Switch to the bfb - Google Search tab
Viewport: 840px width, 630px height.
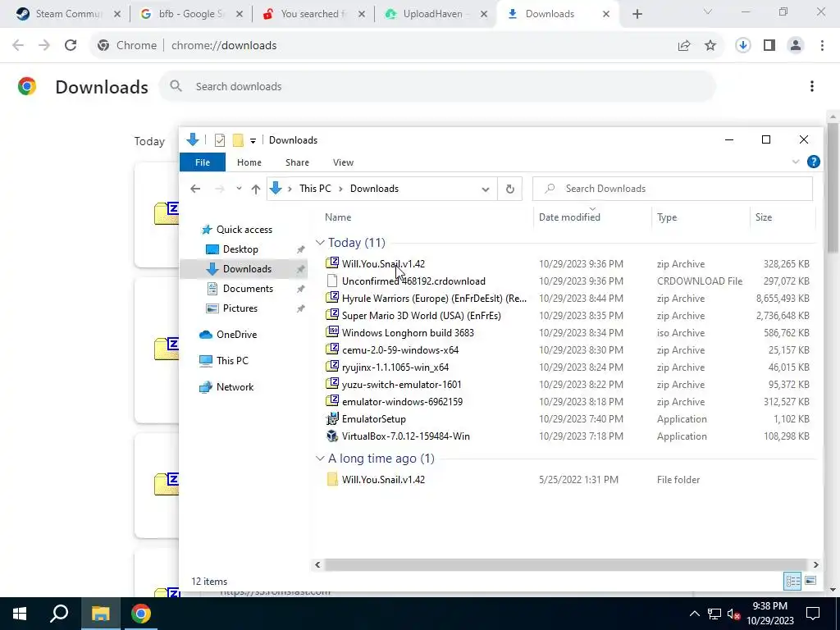coord(190,14)
